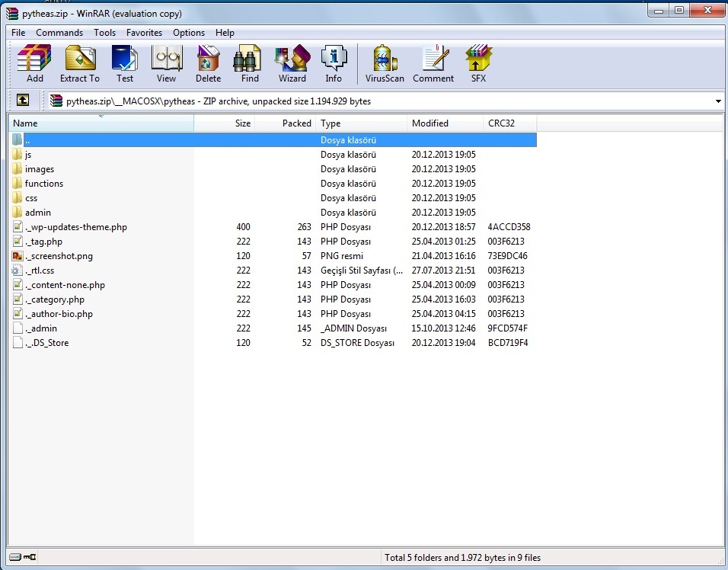This screenshot has height=570, width=728.
Task: Click CRC32 value 4ACCD358
Action: 509,226
